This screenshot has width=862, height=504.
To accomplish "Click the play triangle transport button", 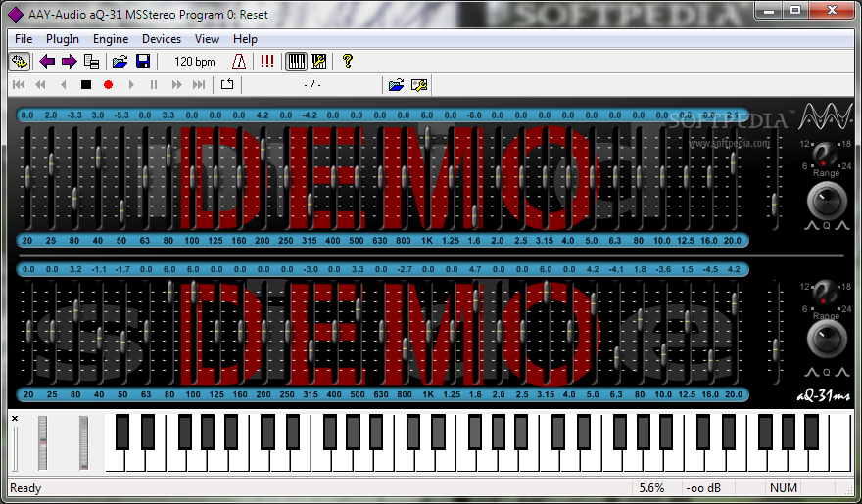I will click(x=131, y=84).
